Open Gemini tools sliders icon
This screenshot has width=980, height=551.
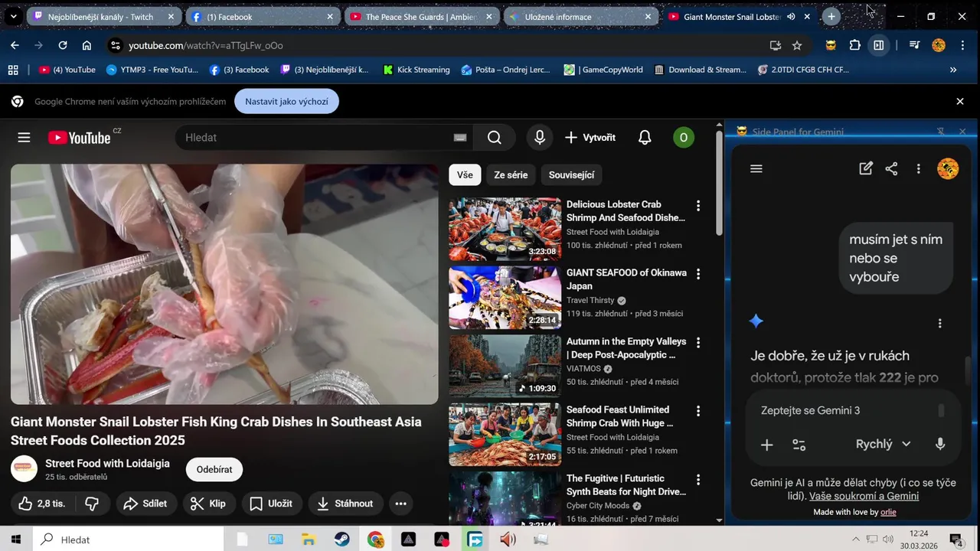pyautogui.click(x=799, y=445)
